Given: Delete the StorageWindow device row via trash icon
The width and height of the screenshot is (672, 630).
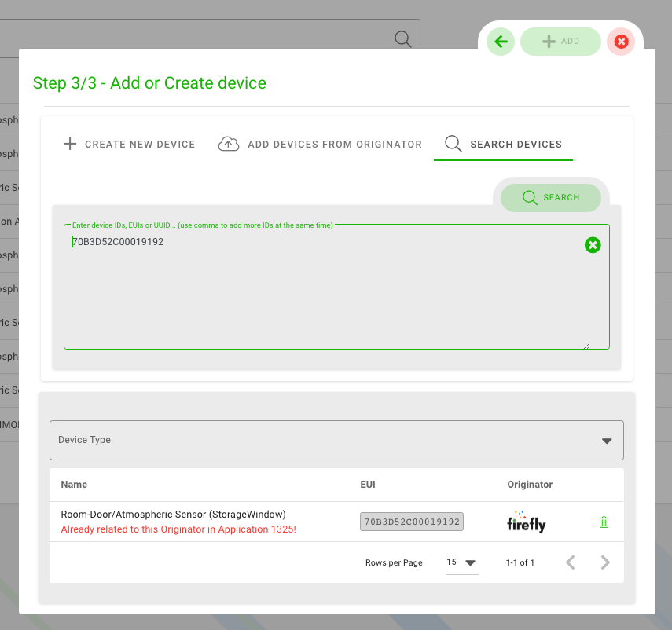Looking at the screenshot, I should (x=604, y=522).
